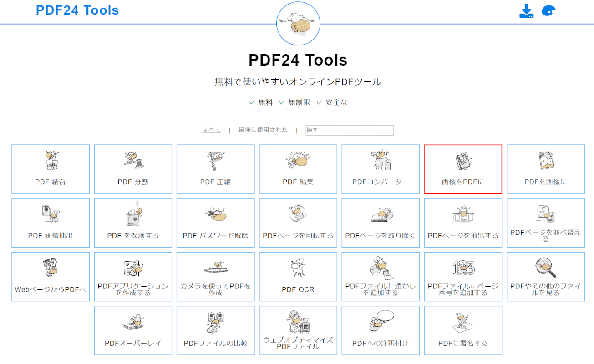Click the PDF24 Tools header link
This screenshot has width=594, height=364.
77,10
